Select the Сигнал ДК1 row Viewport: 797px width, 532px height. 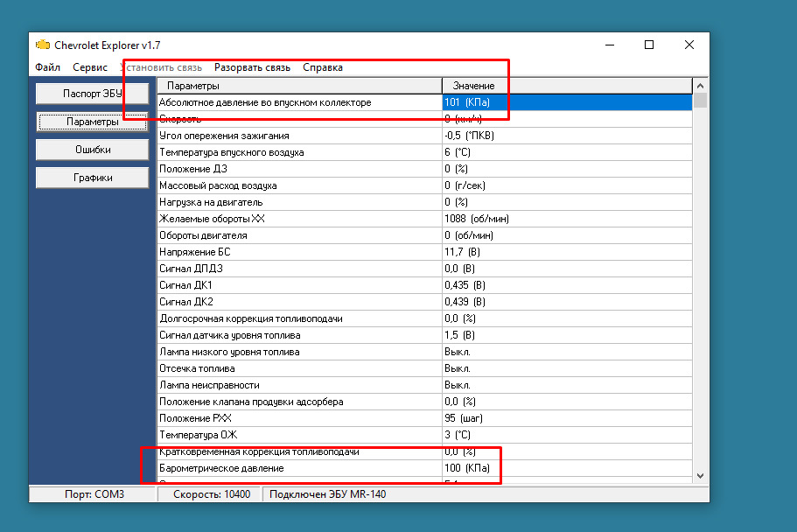point(424,285)
